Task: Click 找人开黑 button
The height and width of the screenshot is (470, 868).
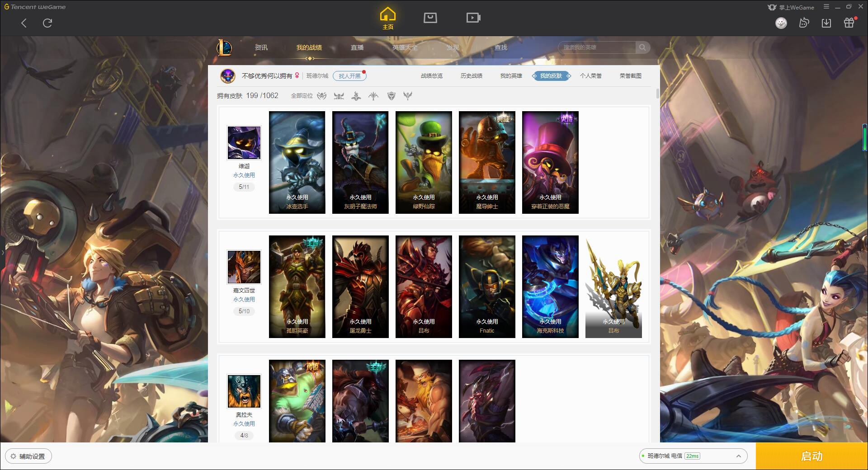Action: [349, 76]
